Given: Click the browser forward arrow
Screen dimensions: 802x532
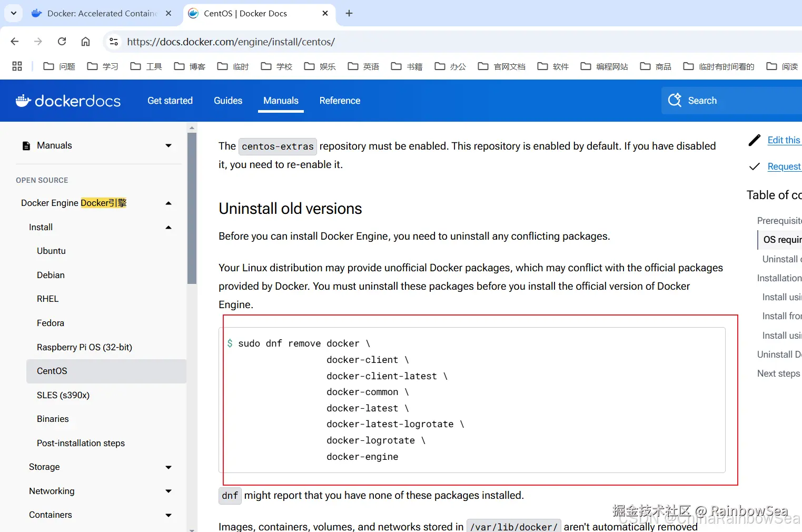Looking at the screenshot, I should click(x=38, y=42).
